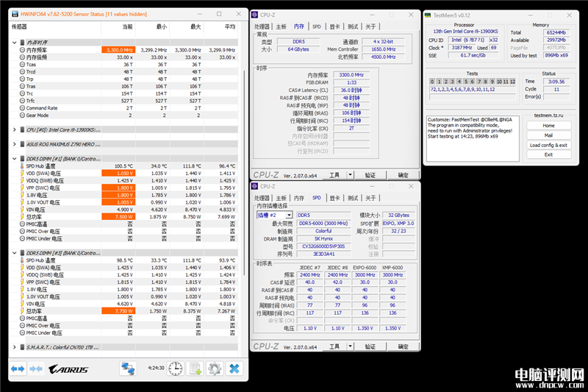Click the AORUS logo in HWiNFO toolbar
The width and height of the screenshot is (588, 392).
coord(68,368)
